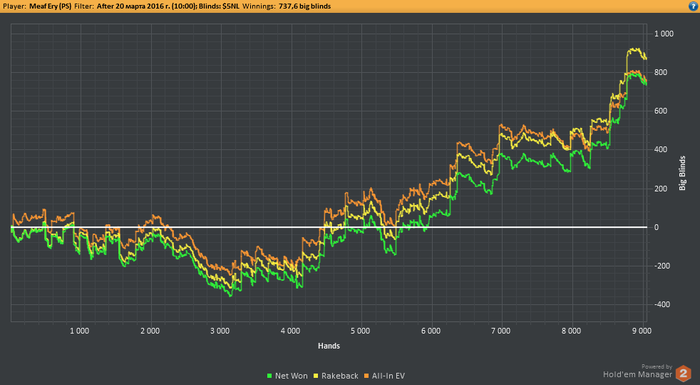
Task: Click the 2 000 hands axis label
Action: (x=150, y=331)
